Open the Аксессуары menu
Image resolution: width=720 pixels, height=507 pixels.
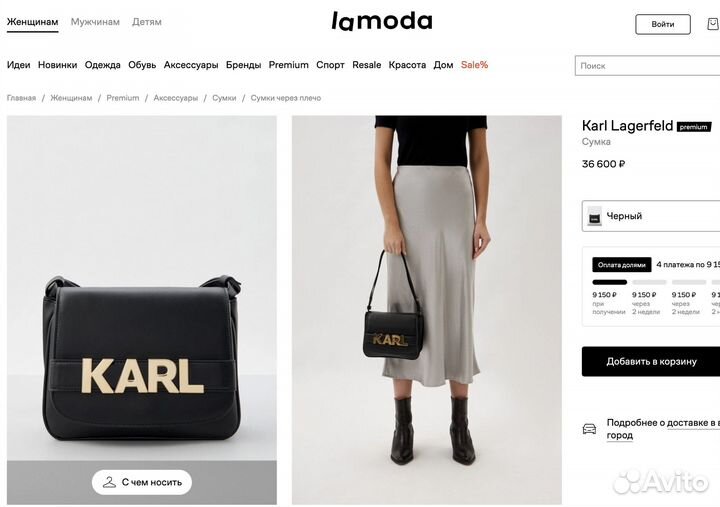click(191, 65)
